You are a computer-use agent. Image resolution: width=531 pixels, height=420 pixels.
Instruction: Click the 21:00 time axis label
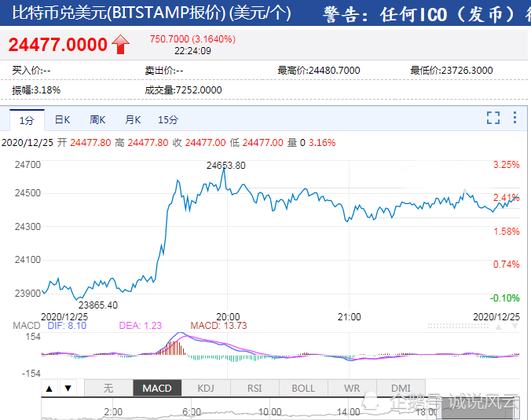click(x=349, y=317)
